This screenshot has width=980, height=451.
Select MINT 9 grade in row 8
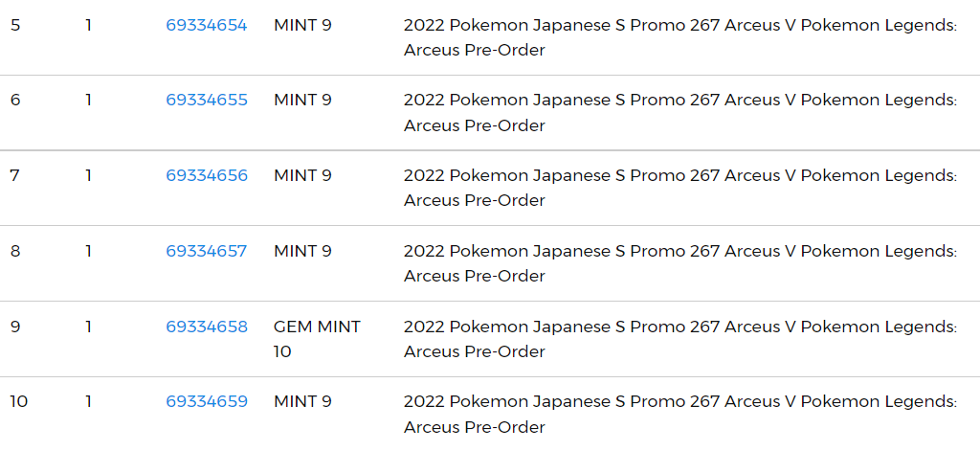(x=302, y=251)
